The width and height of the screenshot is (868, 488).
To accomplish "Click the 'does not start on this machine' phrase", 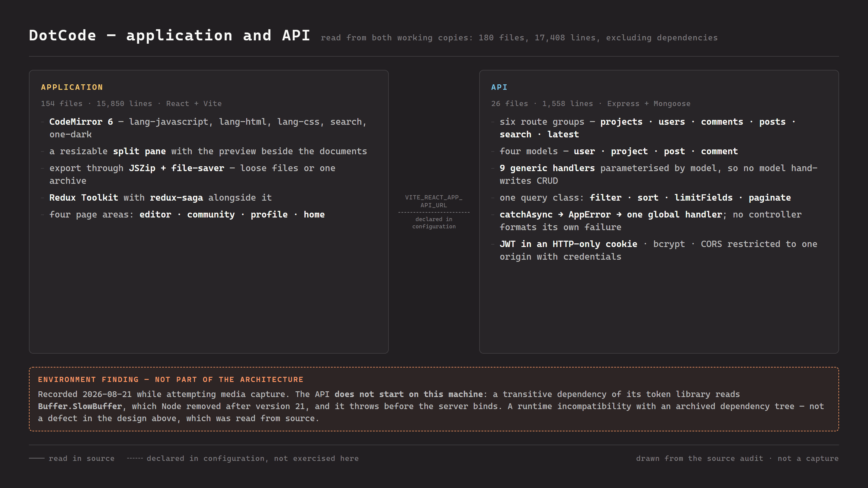I will coord(408,394).
